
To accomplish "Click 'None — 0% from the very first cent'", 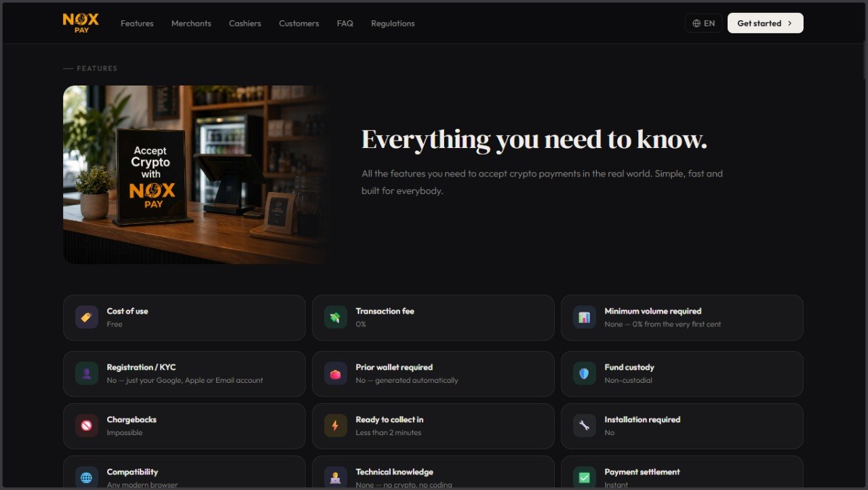I will (x=663, y=324).
